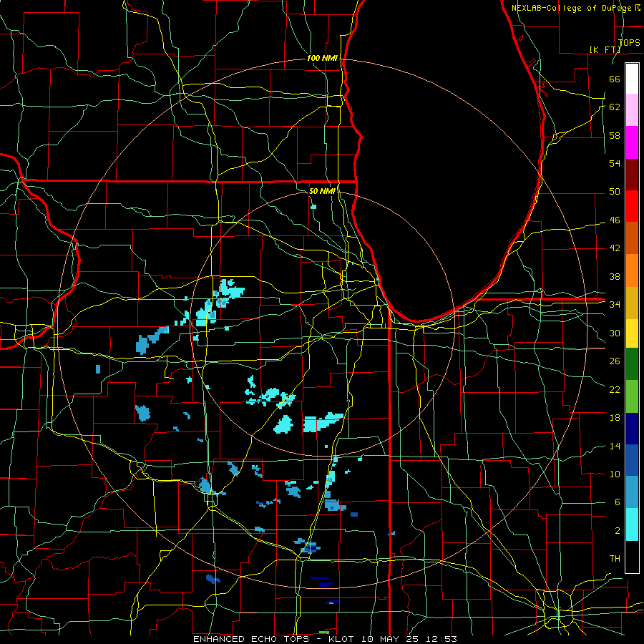Viewport: 644px width, 644px height.
Task: Click the "NEXLAB-College of DuPage" header text
Action: pyautogui.click(x=572, y=8)
